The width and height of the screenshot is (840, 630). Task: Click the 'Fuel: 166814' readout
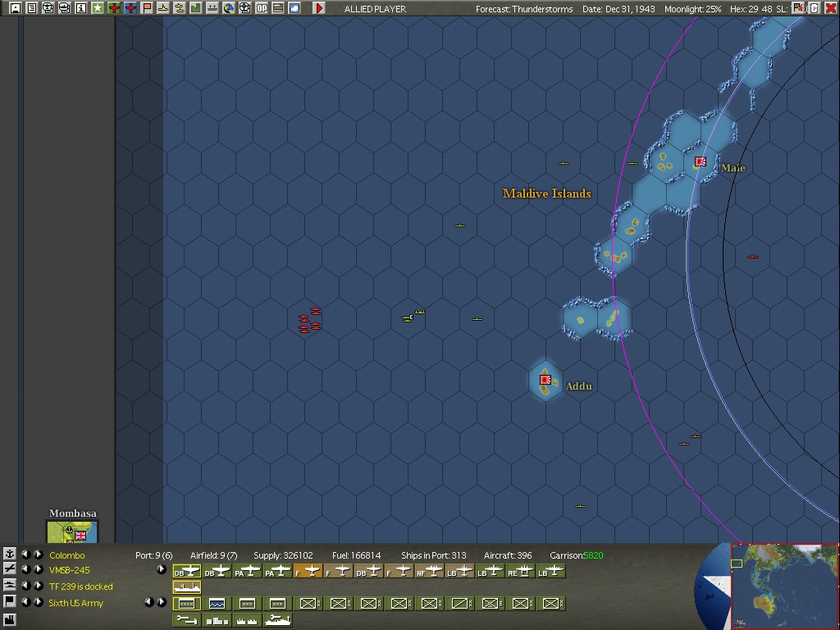point(356,555)
